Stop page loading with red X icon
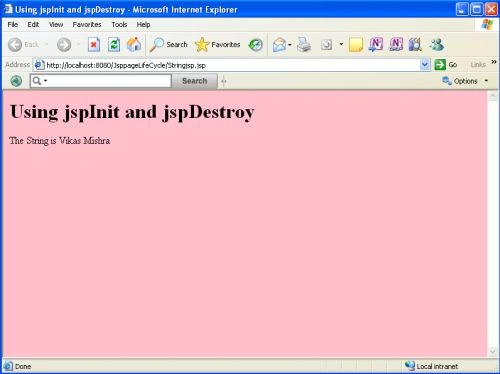 click(94, 44)
